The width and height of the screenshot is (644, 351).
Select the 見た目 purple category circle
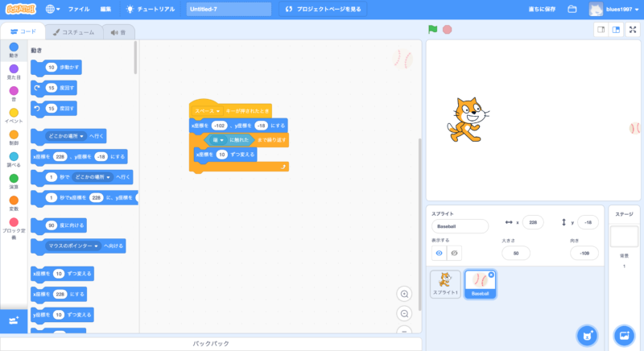(x=14, y=69)
